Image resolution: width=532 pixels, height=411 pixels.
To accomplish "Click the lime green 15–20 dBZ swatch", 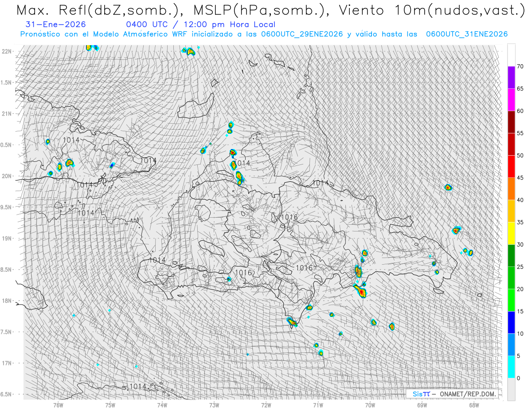I will point(511,300).
